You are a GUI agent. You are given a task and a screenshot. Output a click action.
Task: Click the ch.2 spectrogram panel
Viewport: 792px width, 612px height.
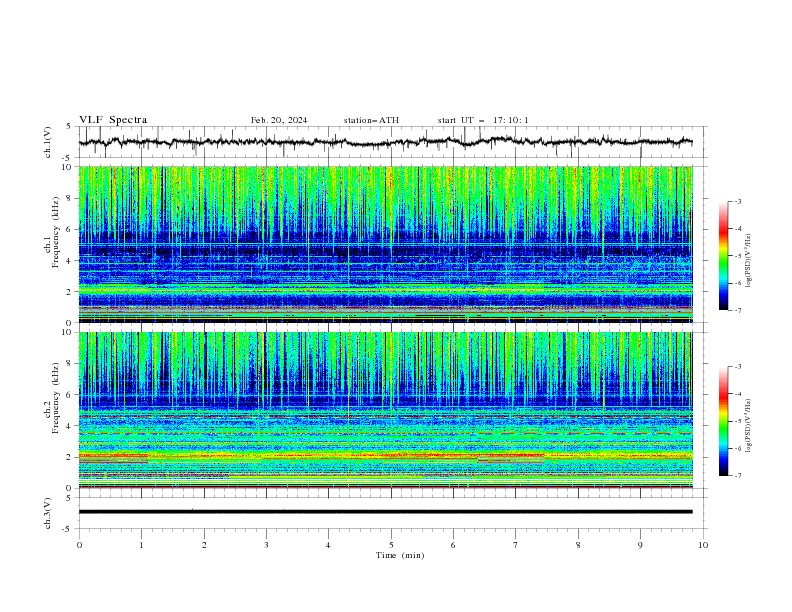click(x=386, y=410)
